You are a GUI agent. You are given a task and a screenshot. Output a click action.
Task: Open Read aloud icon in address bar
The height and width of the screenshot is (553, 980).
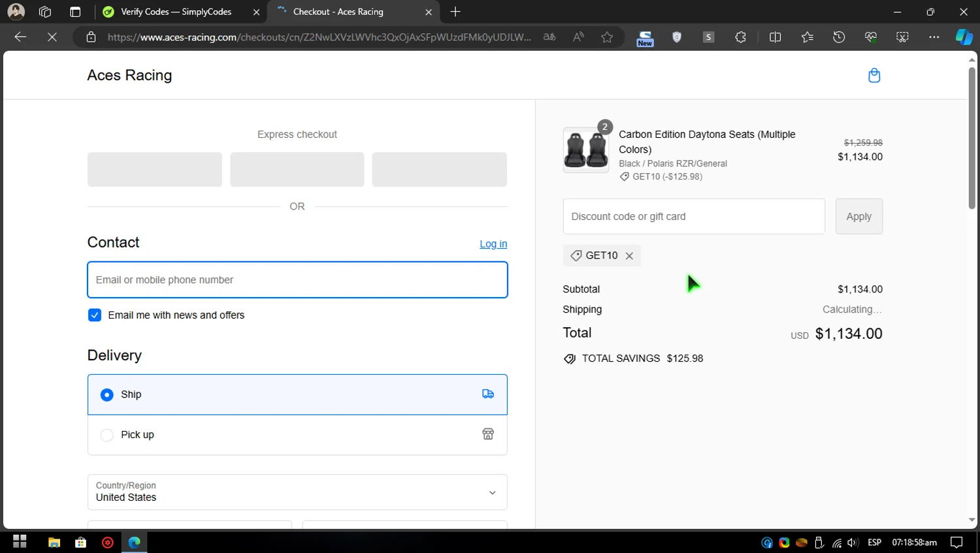[578, 37]
